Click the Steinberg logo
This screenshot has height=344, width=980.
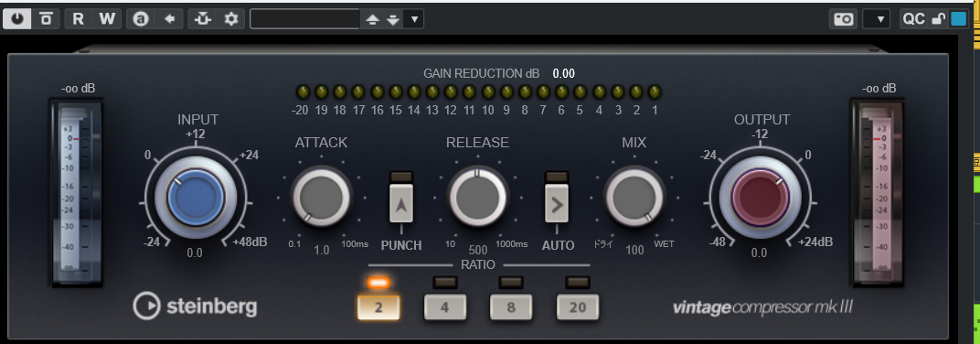point(195,306)
